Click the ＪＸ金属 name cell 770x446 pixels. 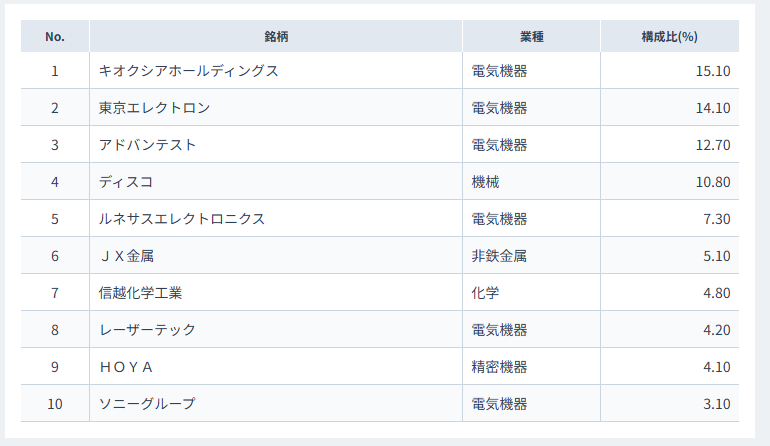[x=126, y=256]
